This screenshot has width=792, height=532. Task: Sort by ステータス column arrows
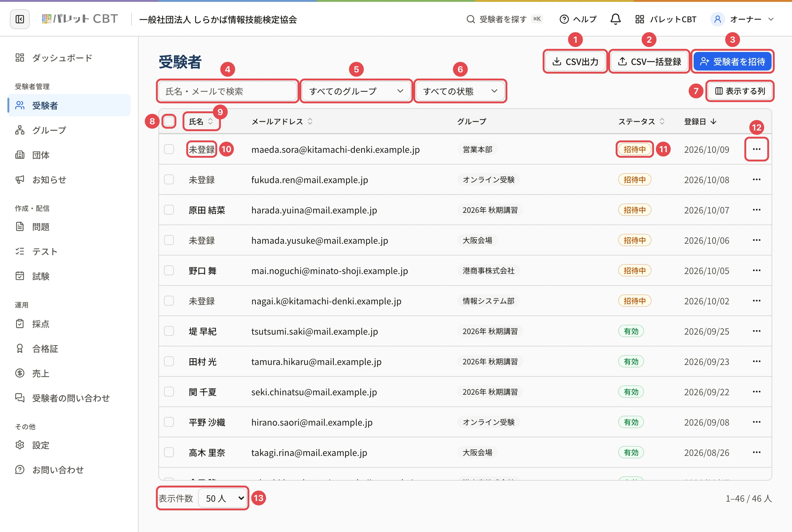click(662, 122)
